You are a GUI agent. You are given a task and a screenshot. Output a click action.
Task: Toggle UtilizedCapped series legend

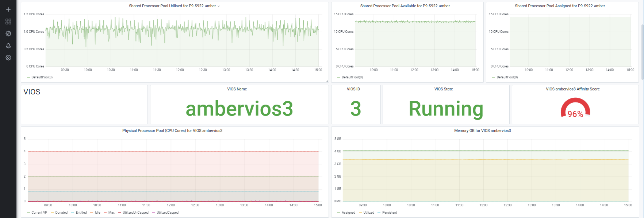point(168,213)
